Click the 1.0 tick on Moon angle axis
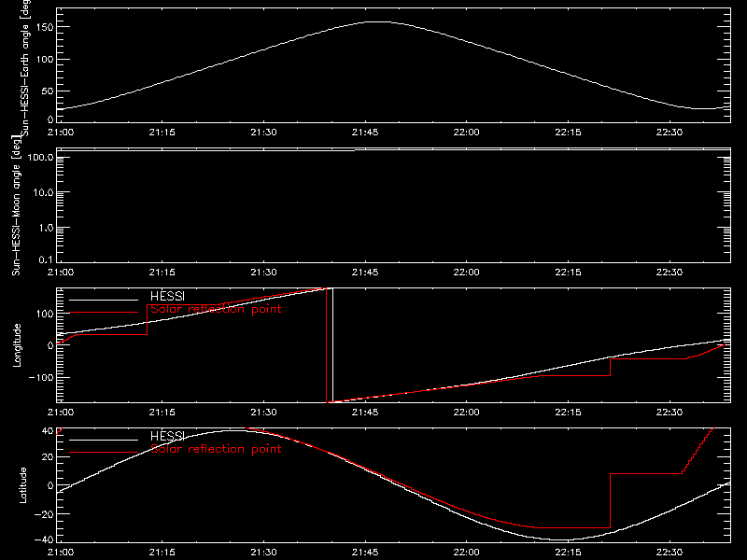The height and width of the screenshot is (560, 747). [x=46, y=228]
